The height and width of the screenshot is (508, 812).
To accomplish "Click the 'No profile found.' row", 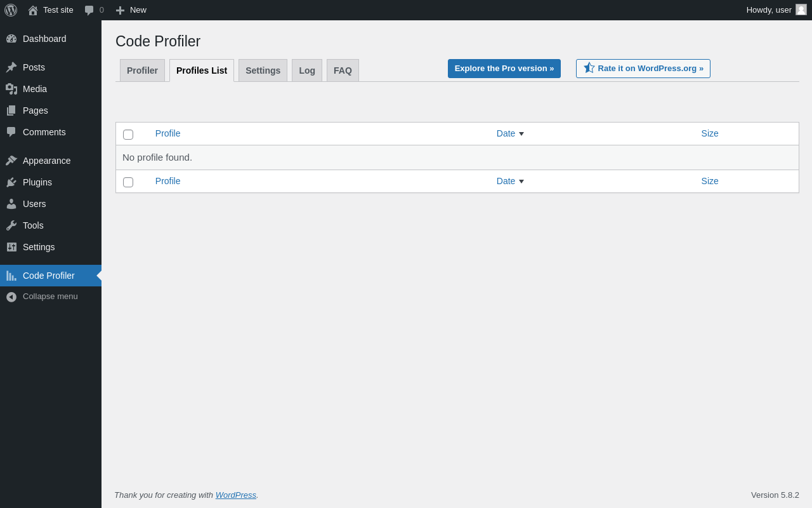I will tap(457, 157).
